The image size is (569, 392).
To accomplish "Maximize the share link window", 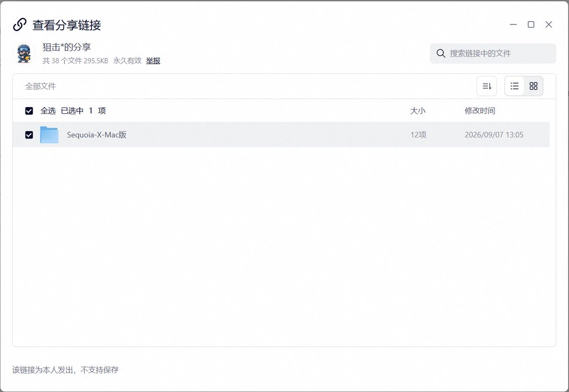I will pyautogui.click(x=531, y=25).
